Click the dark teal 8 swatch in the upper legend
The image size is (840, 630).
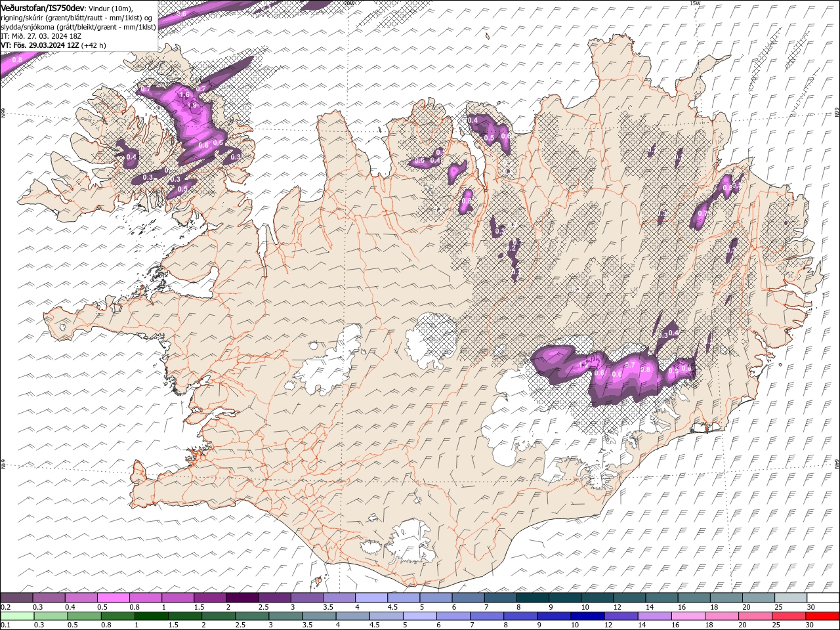(x=532, y=598)
